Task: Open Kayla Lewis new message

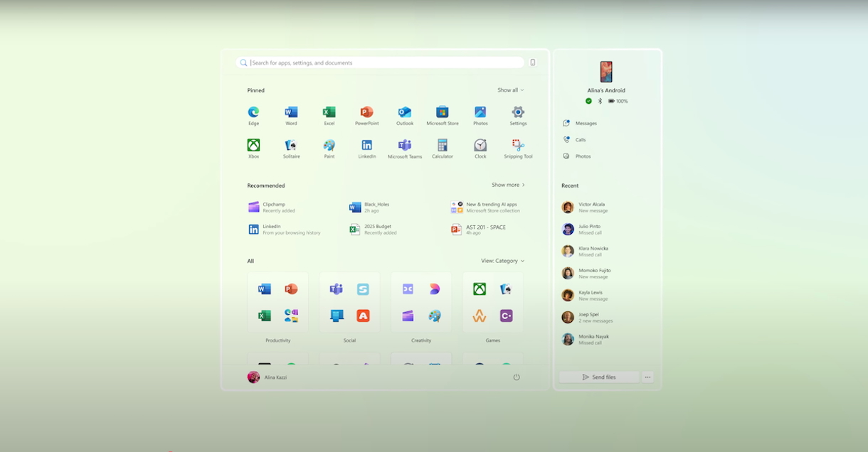Action: point(584,296)
